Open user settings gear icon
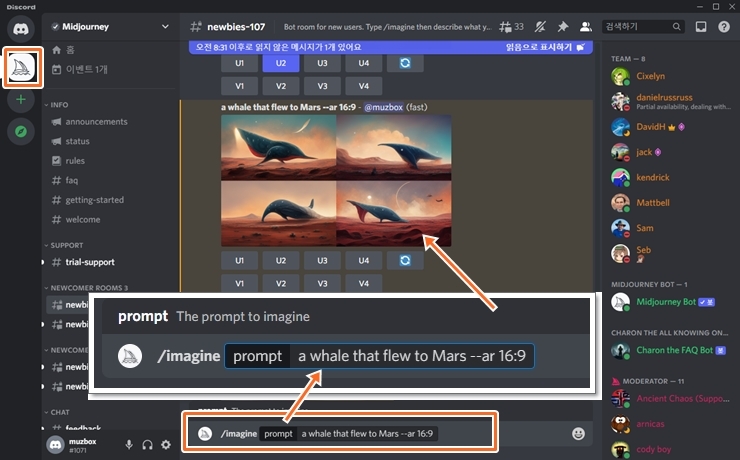740x460 pixels. 166,444
